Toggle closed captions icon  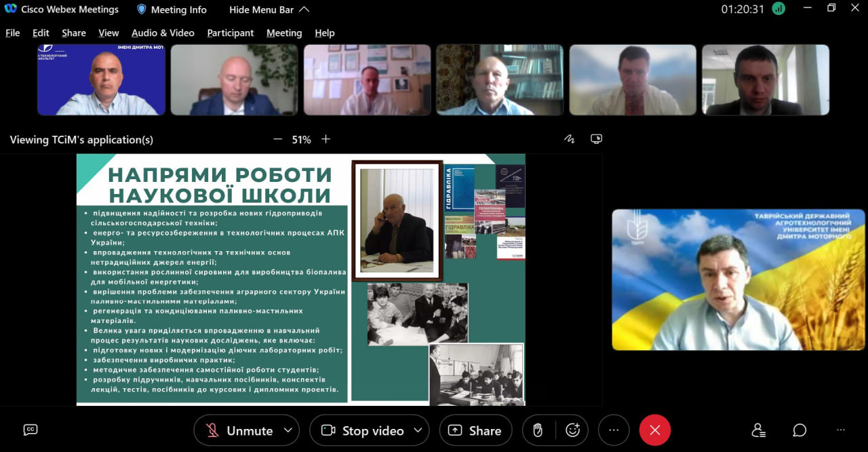(31, 430)
